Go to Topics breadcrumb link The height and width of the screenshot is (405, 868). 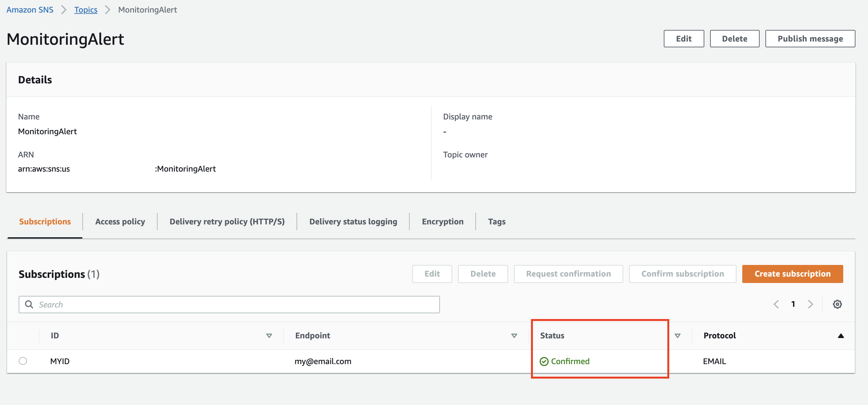click(x=86, y=10)
